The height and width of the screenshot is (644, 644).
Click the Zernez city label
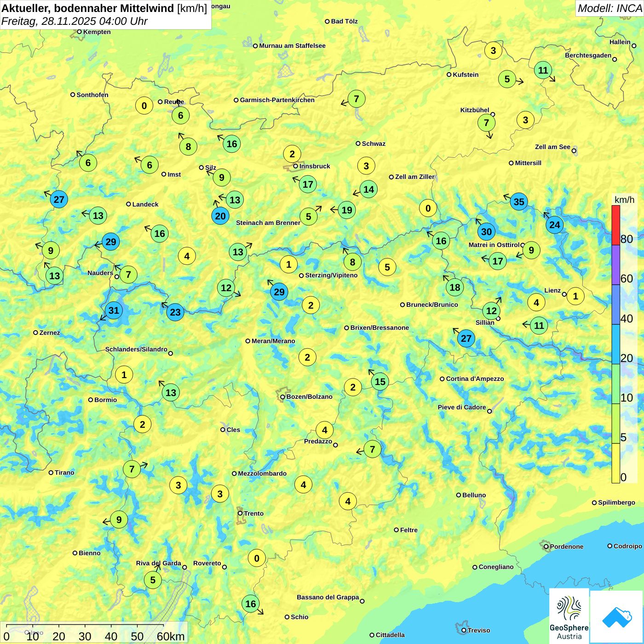tap(50, 333)
